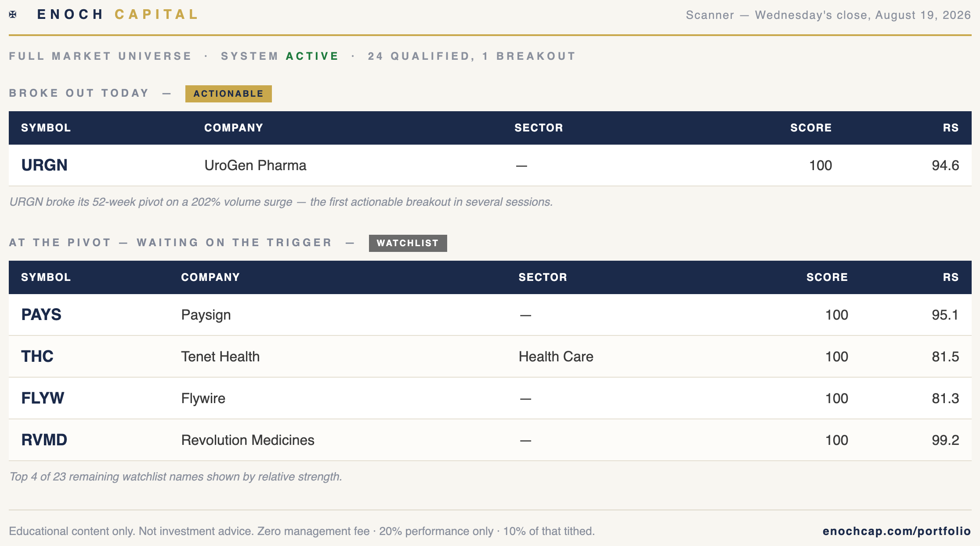This screenshot has width=980, height=546.
Task: Click the COMPANY header in watchlist table
Action: (210, 277)
